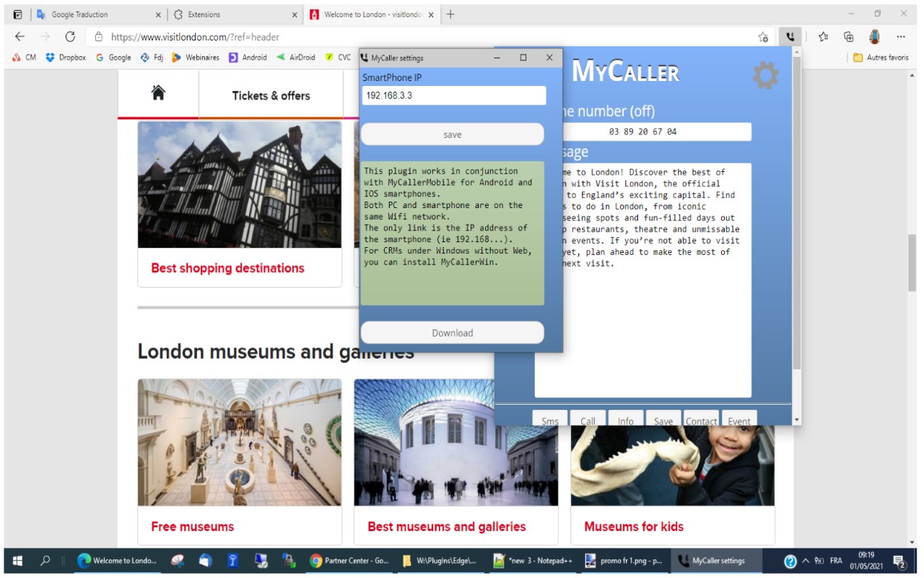The image size is (924, 578).
Task: Click MyCaller phone extension icon in toolbar
Action: point(790,37)
